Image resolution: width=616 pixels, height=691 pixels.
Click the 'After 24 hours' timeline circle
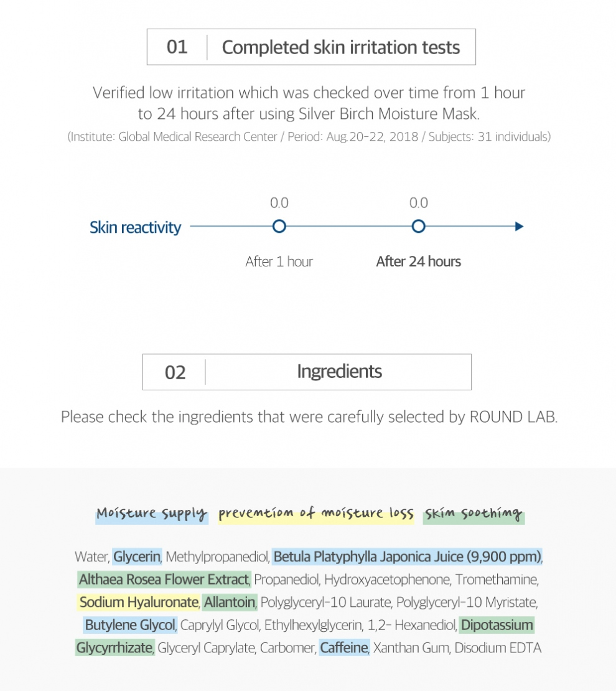(x=419, y=226)
